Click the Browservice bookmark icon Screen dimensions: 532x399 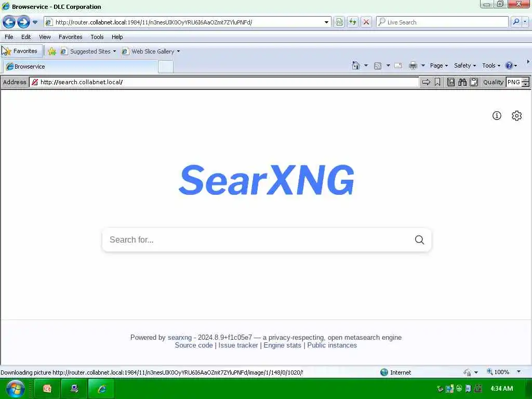(437, 82)
